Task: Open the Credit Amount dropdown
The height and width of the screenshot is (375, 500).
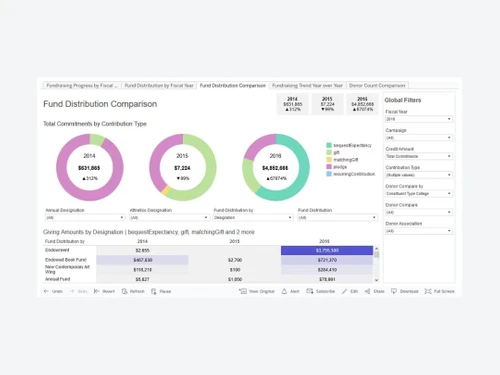Action: point(419,156)
